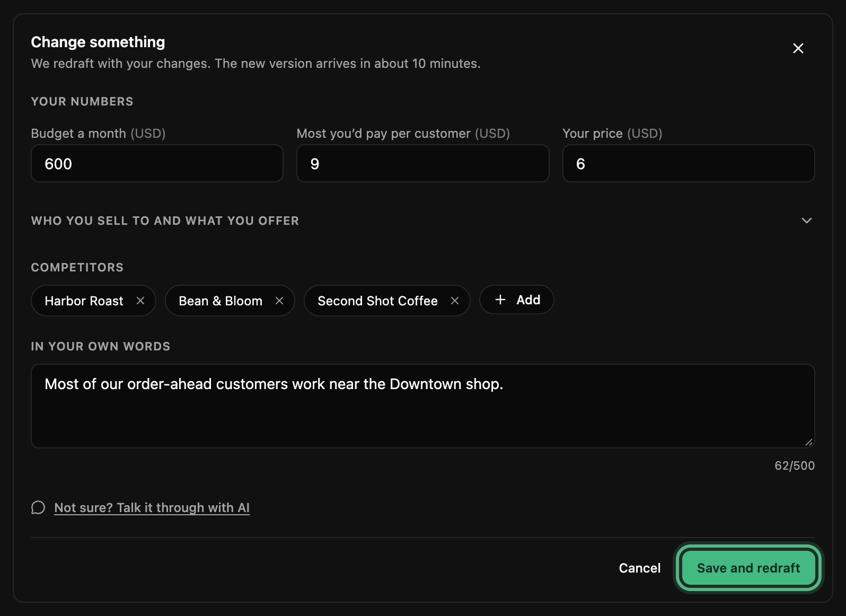Remove Bean & Bloom competitor chip
846x616 pixels.
point(279,301)
